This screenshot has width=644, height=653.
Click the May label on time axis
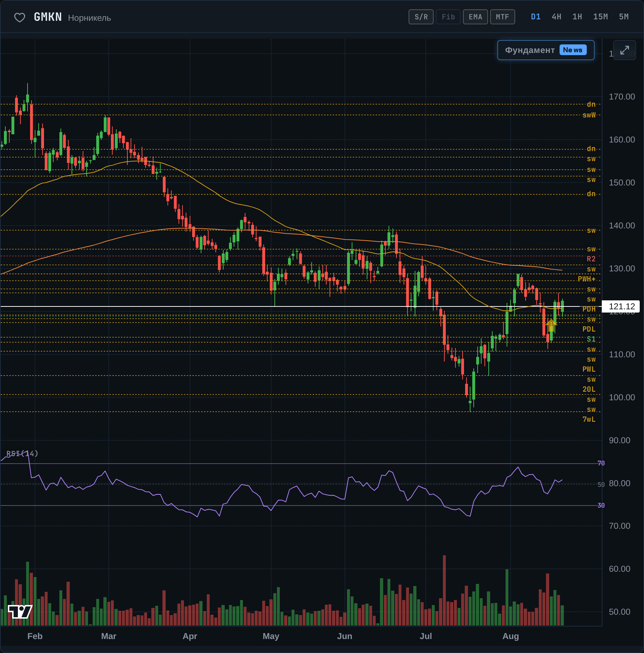tap(271, 636)
